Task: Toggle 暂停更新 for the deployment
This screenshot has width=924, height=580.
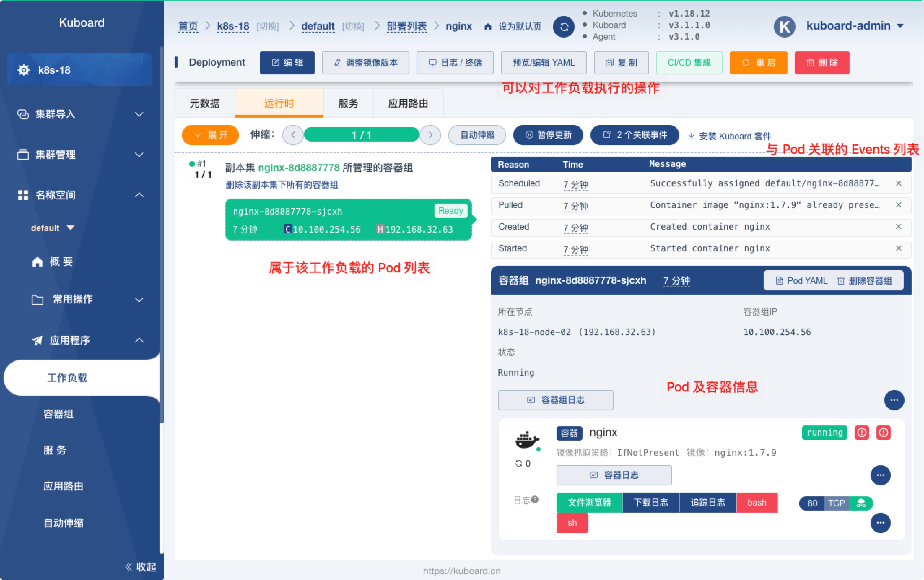Action: pyautogui.click(x=548, y=135)
